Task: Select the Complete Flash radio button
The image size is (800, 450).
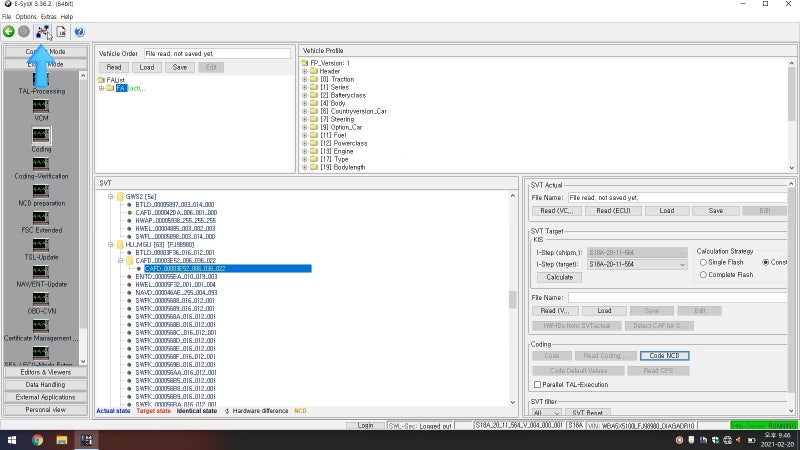Action: (x=703, y=274)
